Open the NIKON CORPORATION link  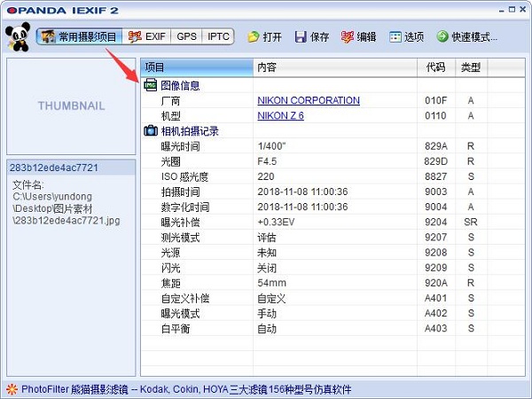[308, 101]
